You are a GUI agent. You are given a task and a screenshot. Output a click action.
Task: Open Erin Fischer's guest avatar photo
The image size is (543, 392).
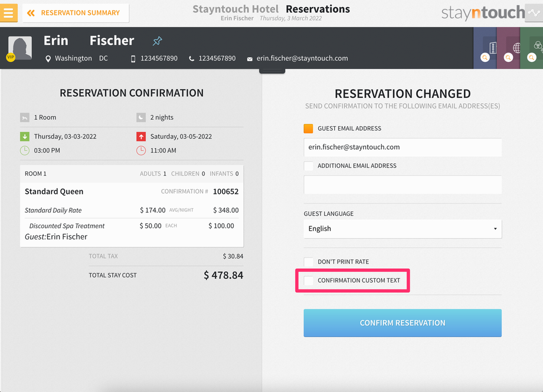click(20, 48)
